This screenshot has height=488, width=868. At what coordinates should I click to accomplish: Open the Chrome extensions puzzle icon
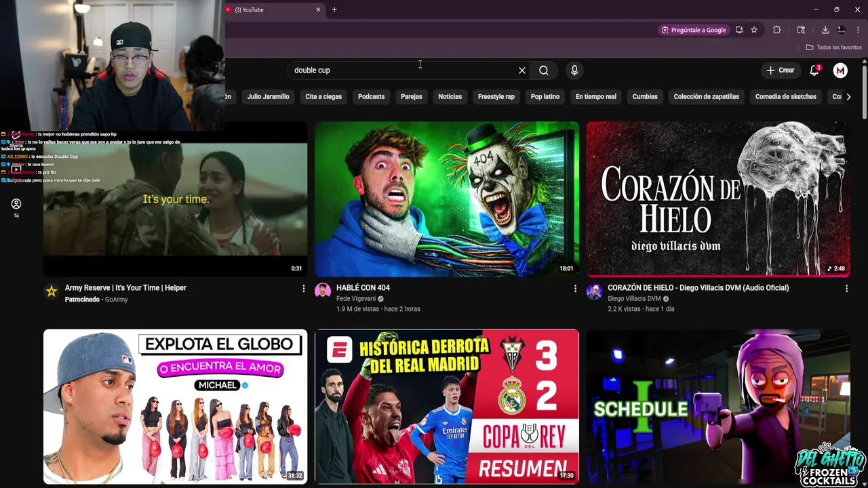coord(777,30)
